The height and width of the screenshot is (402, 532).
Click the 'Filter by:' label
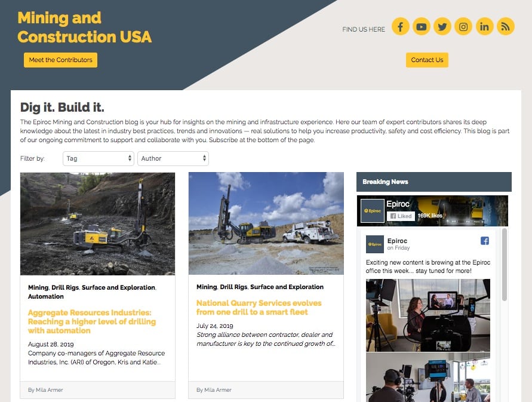click(x=32, y=158)
